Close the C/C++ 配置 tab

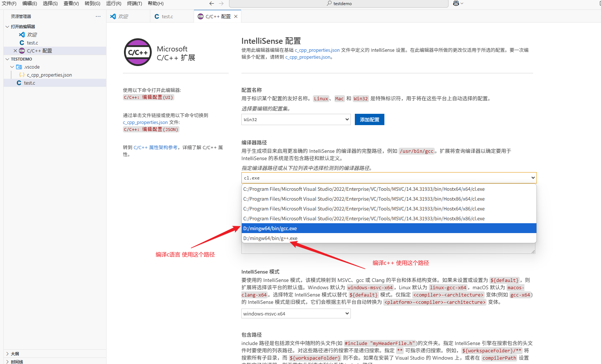pos(236,16)
